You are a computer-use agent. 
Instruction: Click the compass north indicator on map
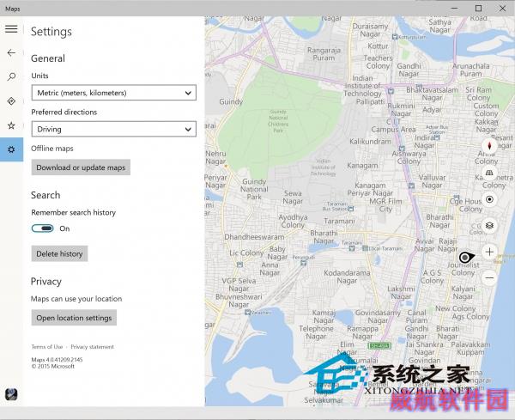489,146
